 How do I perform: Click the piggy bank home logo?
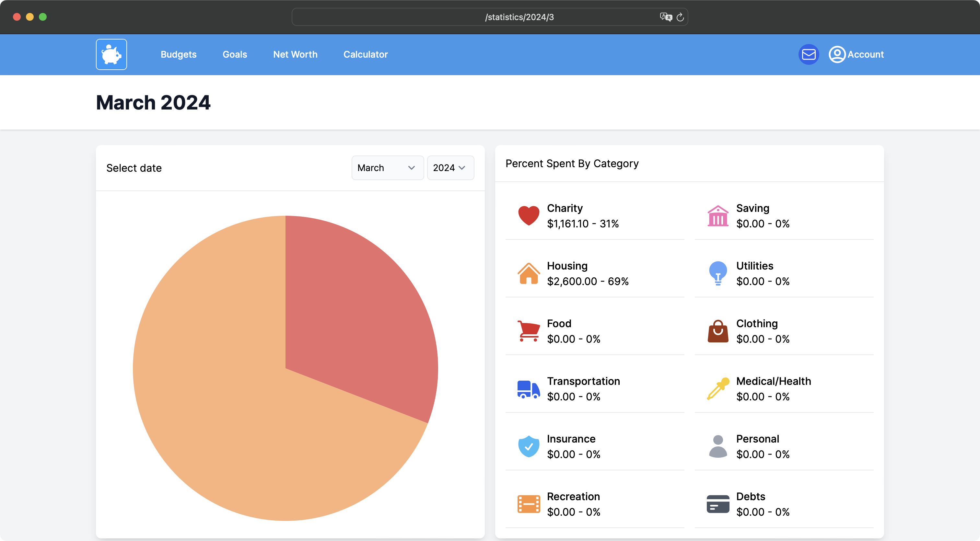click(111, 54)
